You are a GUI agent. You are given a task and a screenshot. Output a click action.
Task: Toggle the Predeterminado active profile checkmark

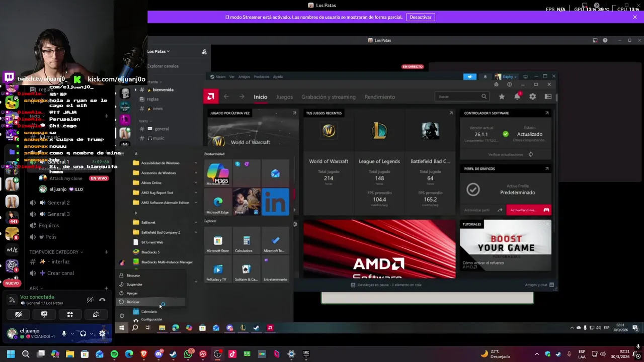[x=473, y=190]
